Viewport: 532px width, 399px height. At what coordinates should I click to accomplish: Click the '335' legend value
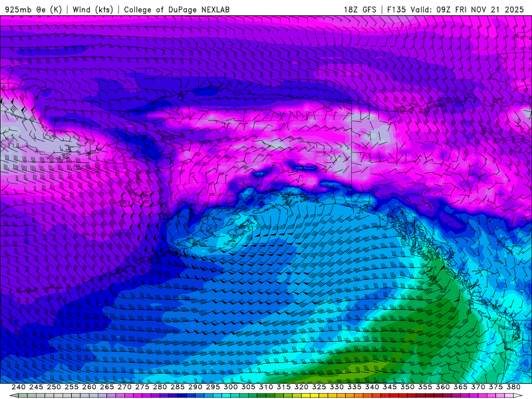[354, 387]
